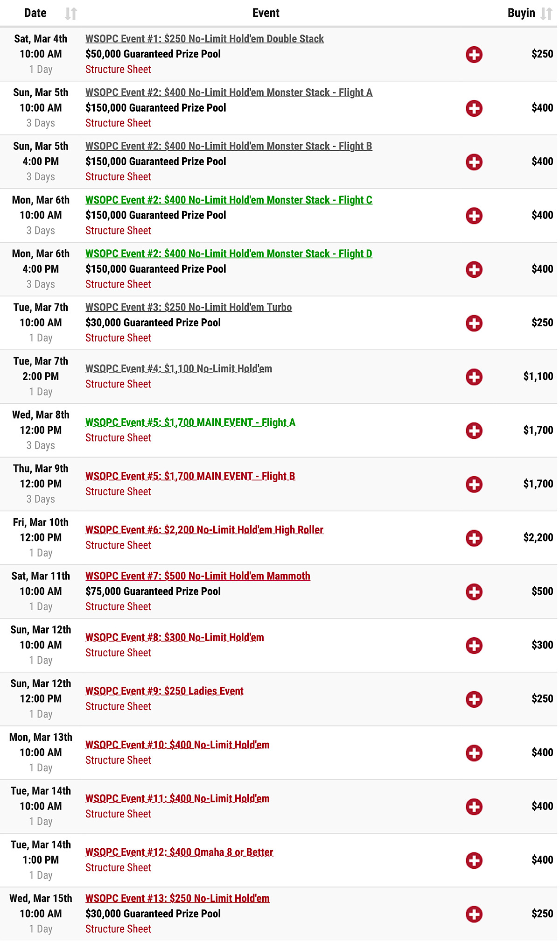Open Structure Sheet for Event #8 $300 Hold'em
Viewport: 560px width, 943px height.
point(118,653)
